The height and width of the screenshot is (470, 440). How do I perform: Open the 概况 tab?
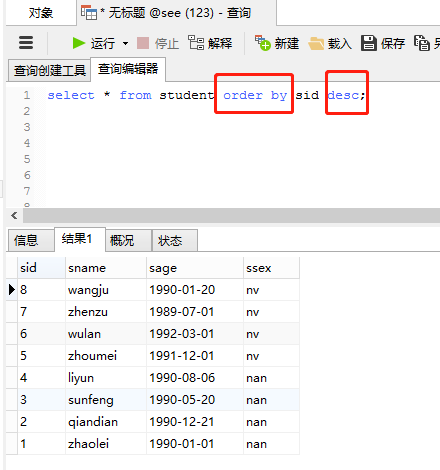point(129,240)
